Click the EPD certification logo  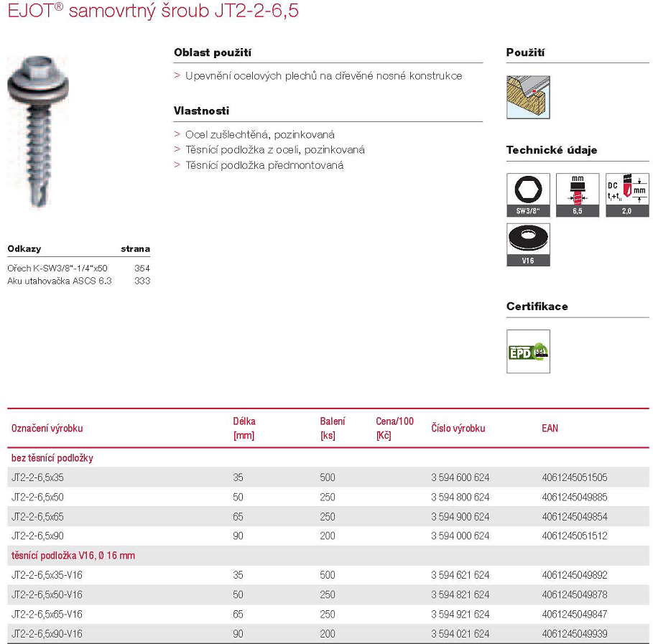(528, 351)
